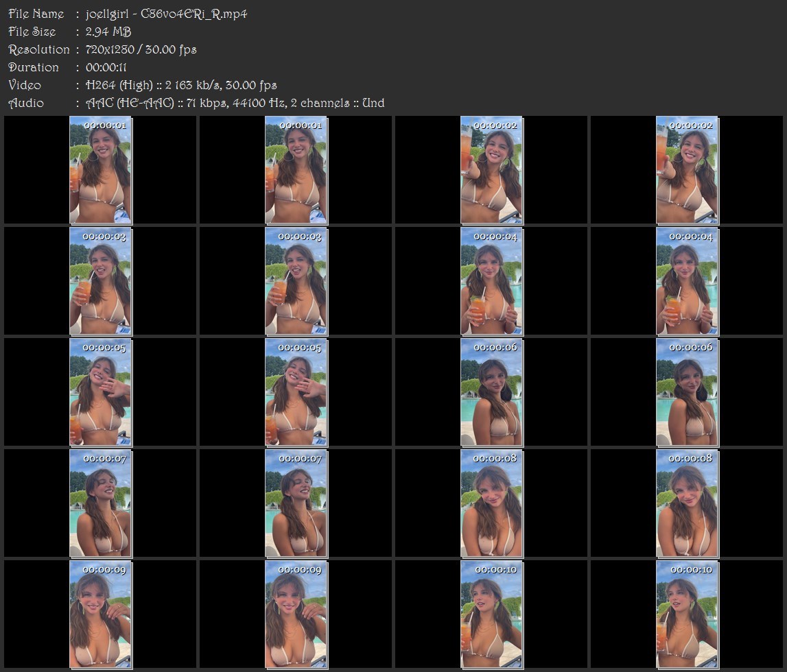View the first frame at 00:00:04
Viewport: 787px width, 672px height.
(x=492, y=281)
